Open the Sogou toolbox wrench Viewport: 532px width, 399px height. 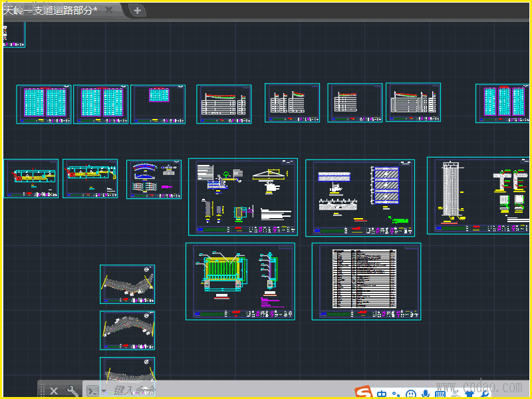(485, 394)
